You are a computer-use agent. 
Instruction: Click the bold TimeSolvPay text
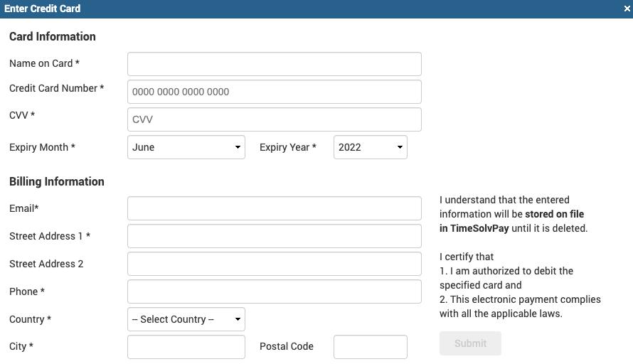click(x=479, y=228)
